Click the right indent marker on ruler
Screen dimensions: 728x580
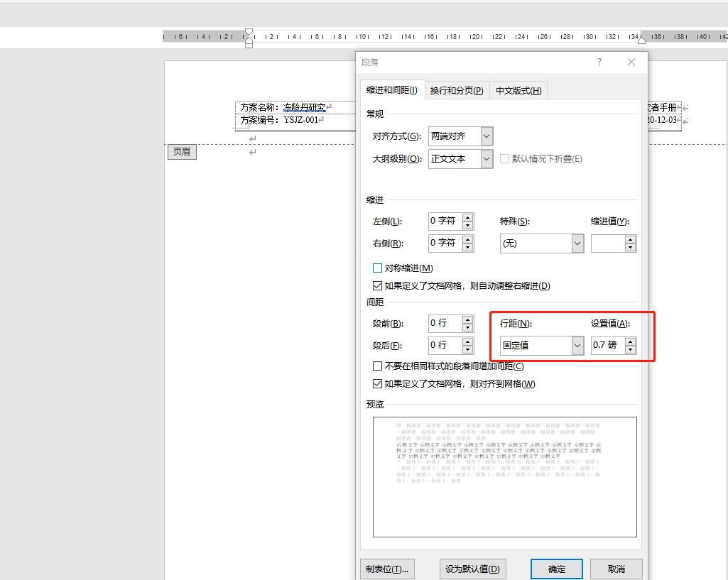click(x=641, y=40)
